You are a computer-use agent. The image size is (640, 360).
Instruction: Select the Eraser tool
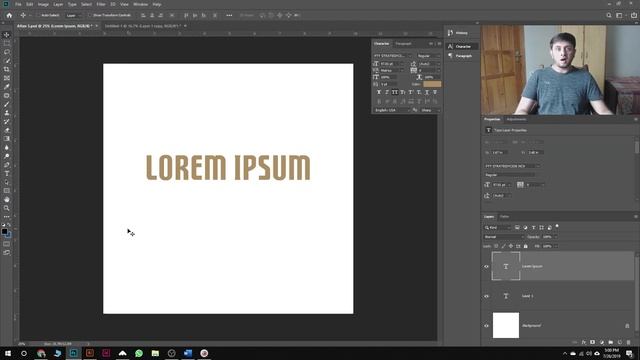(7, 130)
